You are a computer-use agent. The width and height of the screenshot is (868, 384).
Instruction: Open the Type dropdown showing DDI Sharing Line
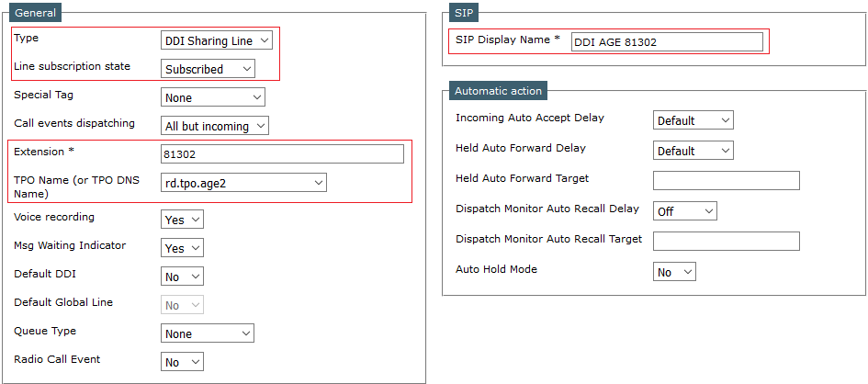coord(217,40)
